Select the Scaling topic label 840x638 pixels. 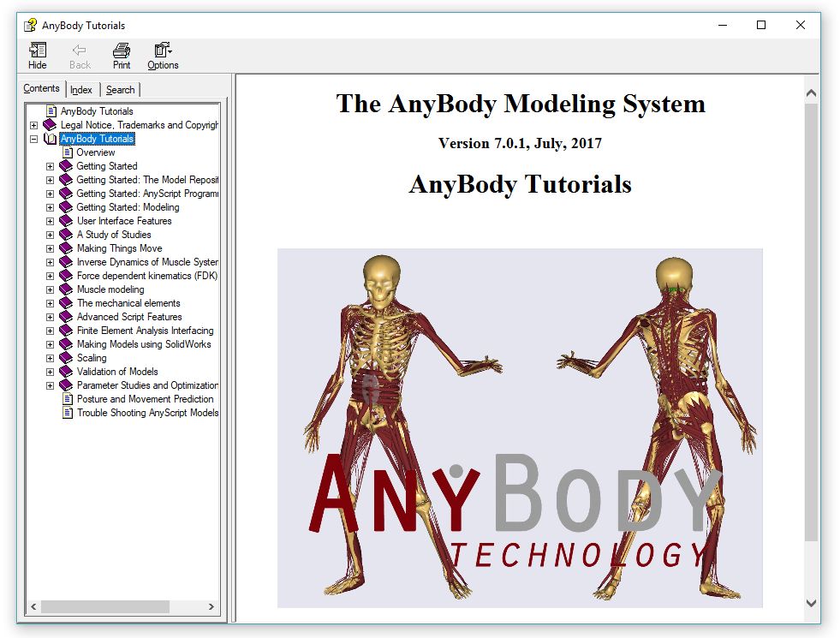(92, 358)
